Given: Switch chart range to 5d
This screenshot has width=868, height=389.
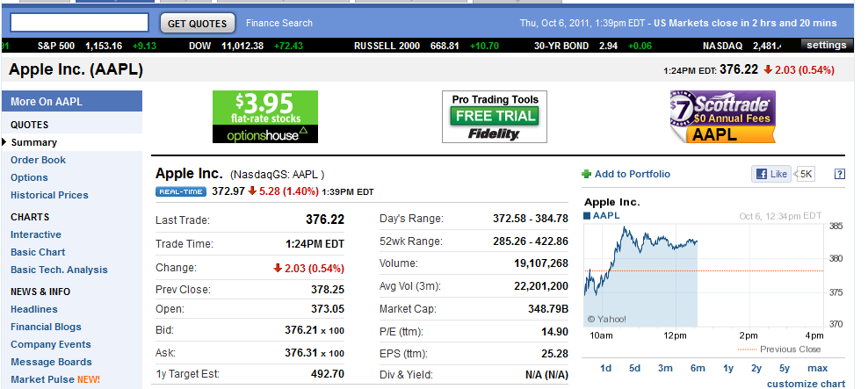Looking at the screenshot, I should coord(634,368).
